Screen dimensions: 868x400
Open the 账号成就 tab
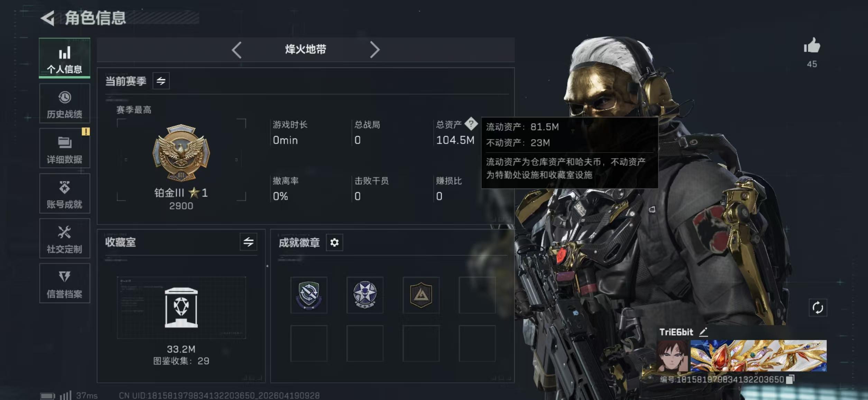65,193
